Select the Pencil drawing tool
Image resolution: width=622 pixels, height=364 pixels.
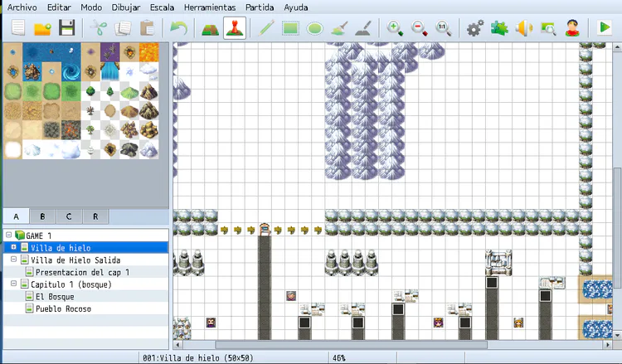pyautogui.click(x=266, y=28)
